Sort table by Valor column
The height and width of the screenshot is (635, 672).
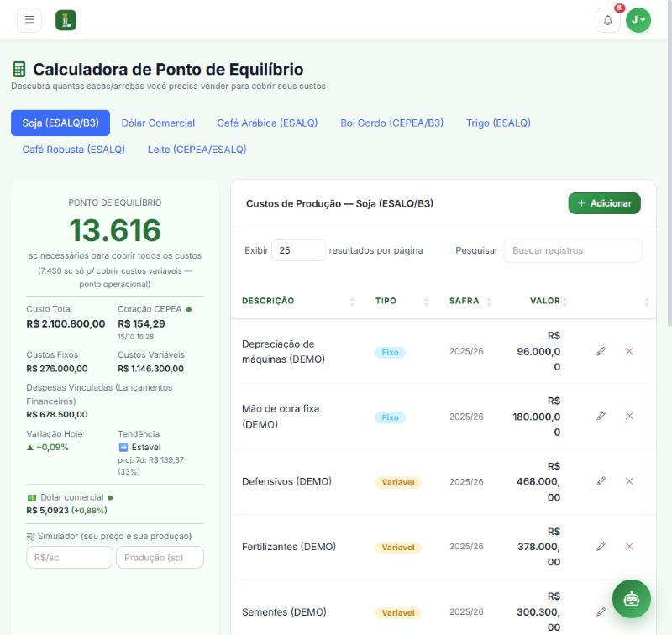click(538, 301)
